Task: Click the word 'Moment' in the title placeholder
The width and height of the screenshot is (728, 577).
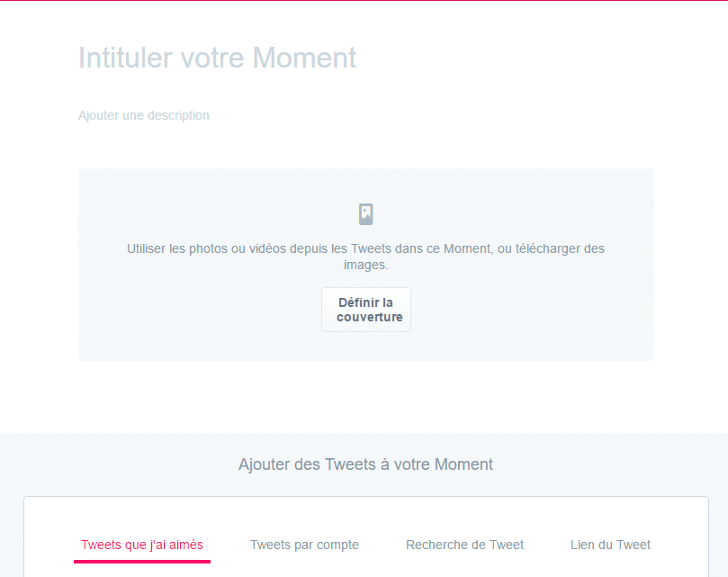Action: pyautogui.click(x=304, y=59)
